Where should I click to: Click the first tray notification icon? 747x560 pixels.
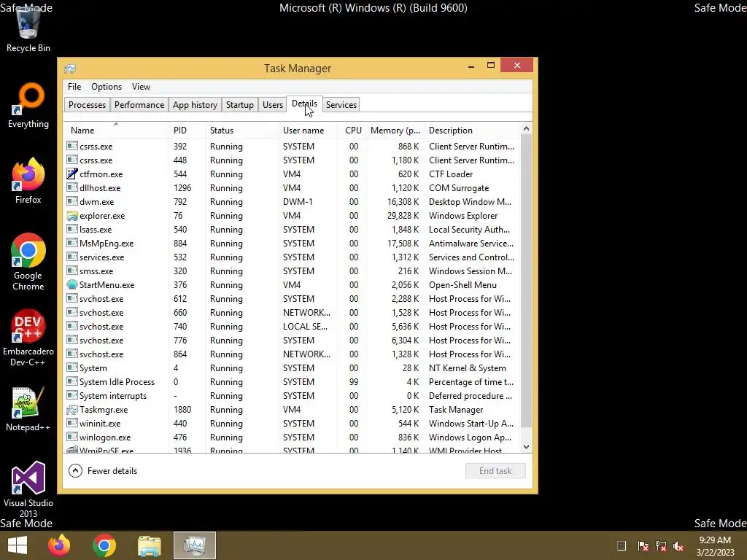[622, 545]
